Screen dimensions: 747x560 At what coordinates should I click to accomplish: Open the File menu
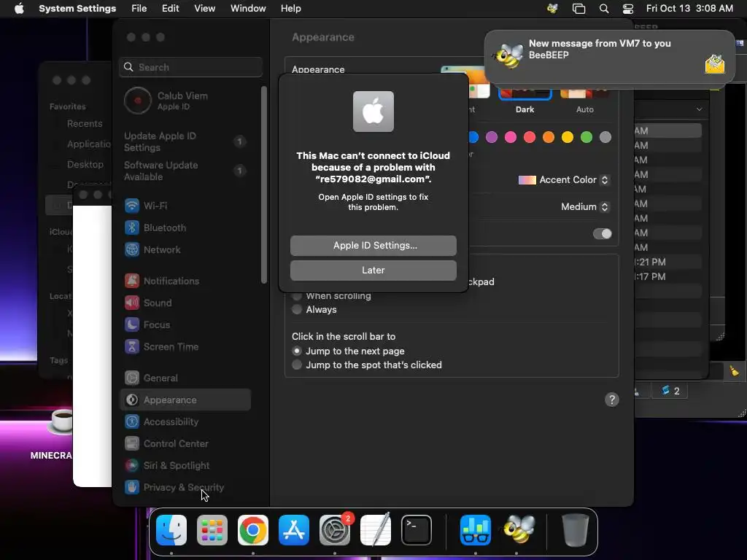point(139,8)
